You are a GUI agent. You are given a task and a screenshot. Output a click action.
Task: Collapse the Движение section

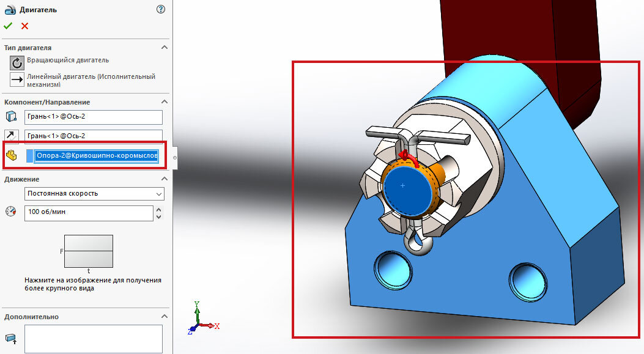[x=164, y=179]
